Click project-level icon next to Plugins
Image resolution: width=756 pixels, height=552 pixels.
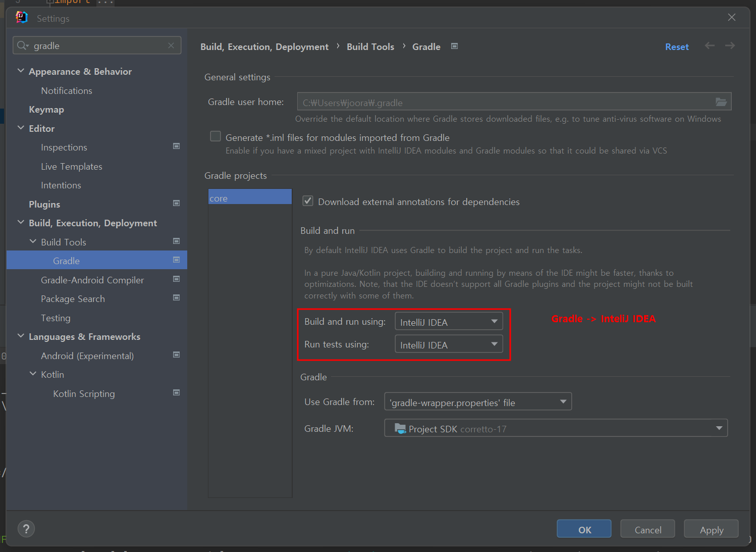point(177,203)
